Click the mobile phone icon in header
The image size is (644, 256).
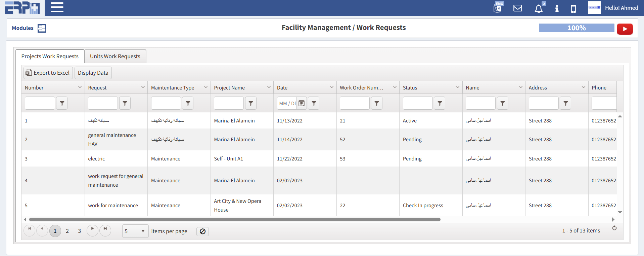pyautogui.click(x=573, y=8)
